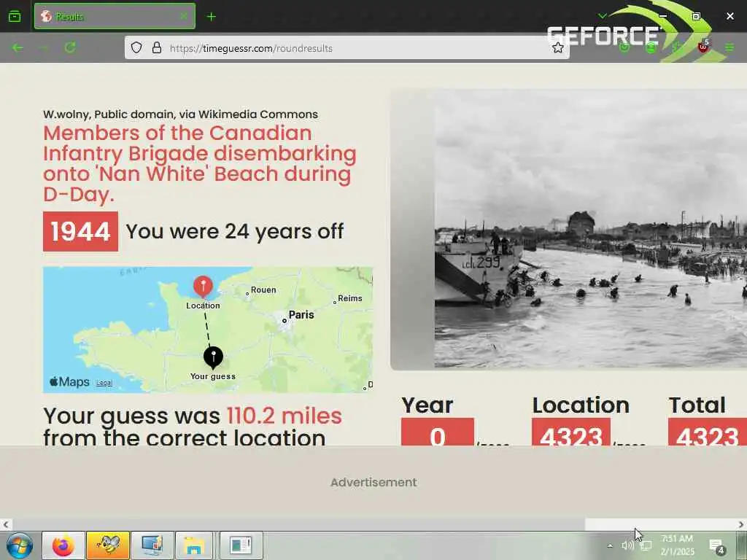View site security via padlock icon
Image resolution: width=747 pixels, height=560 pixels.
pos(156,47)
